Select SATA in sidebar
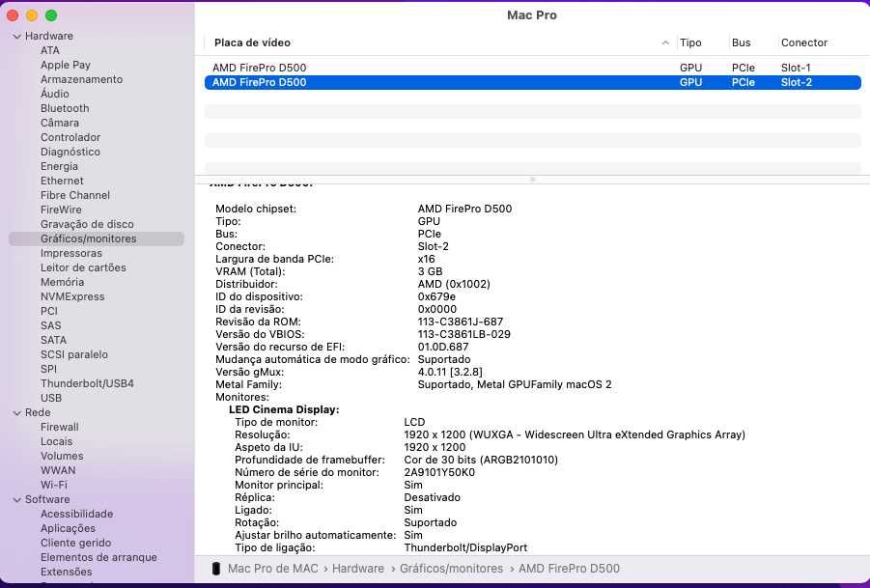This screenshot has width=870, height=588. coord(54,340)
